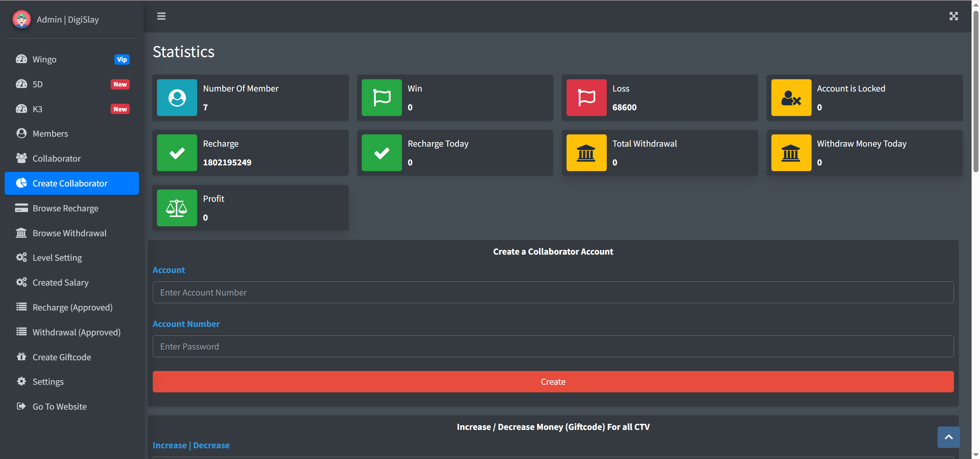Click the Number Of Member user icon
Screen dimensions: 980x459
(x=177, y=98)
